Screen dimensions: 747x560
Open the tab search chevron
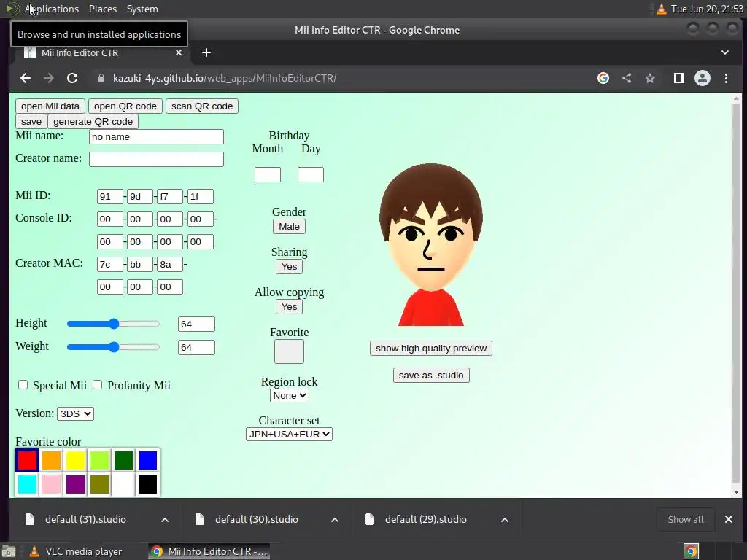pos(724,52)
